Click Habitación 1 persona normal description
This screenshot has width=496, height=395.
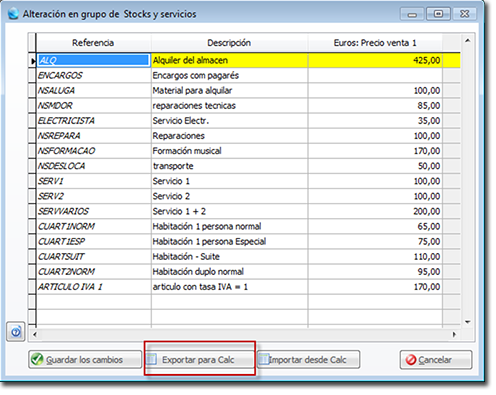click(x=229, y=226)
